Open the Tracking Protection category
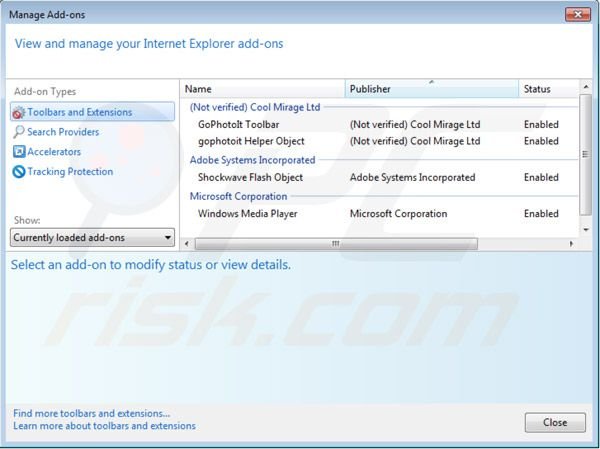Screen dimensions: 600x449 [x=70, y=172]
